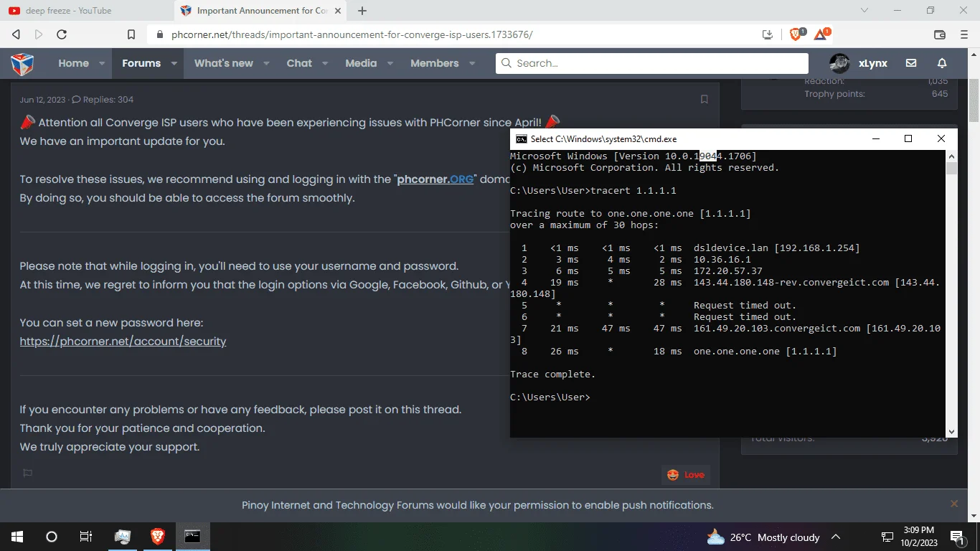The image size is (980, 551).
Task: Open the Media nav item
Action: (x=361, y=63)
